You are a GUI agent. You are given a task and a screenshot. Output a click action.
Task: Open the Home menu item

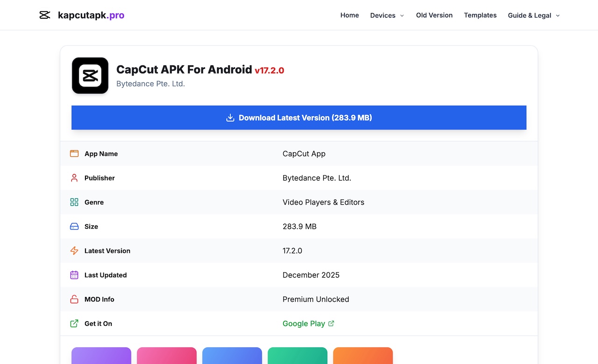click(x=349, y=15)
